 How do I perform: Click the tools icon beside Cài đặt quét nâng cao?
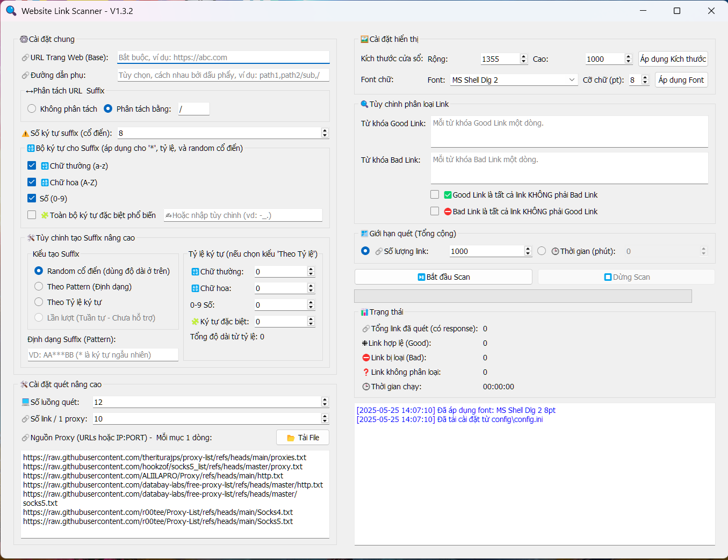[24, 384]
